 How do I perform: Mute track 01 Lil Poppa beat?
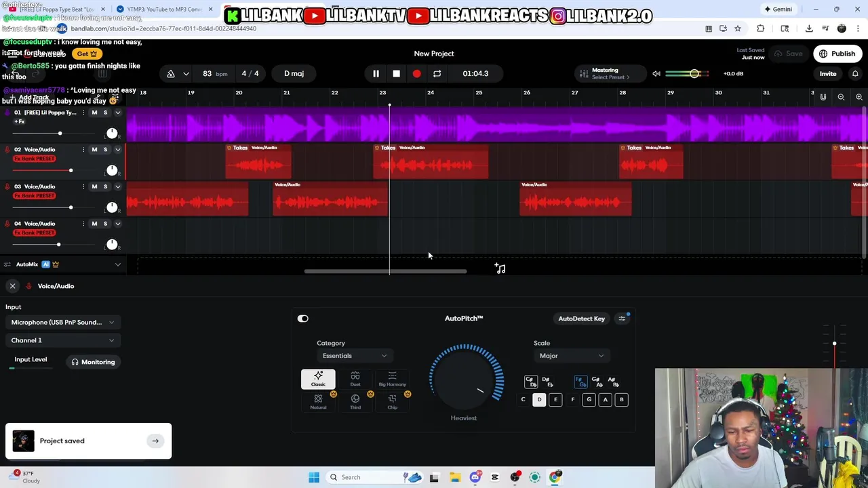click(94, 113)
